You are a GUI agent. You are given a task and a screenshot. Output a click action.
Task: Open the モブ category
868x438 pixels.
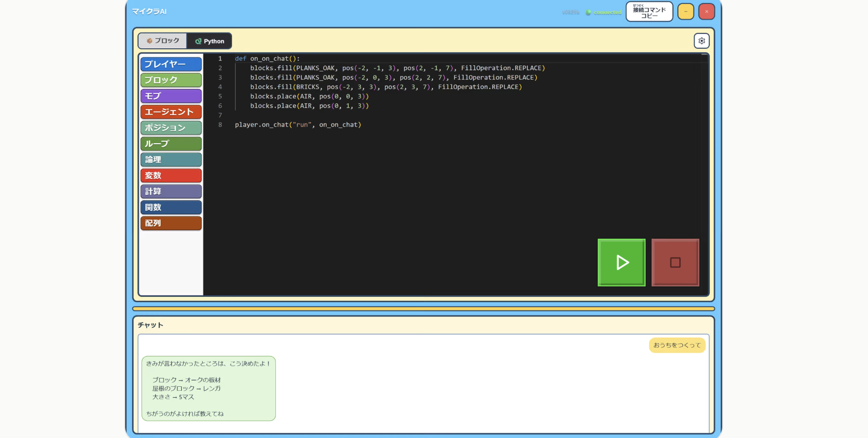click(171, 96)
